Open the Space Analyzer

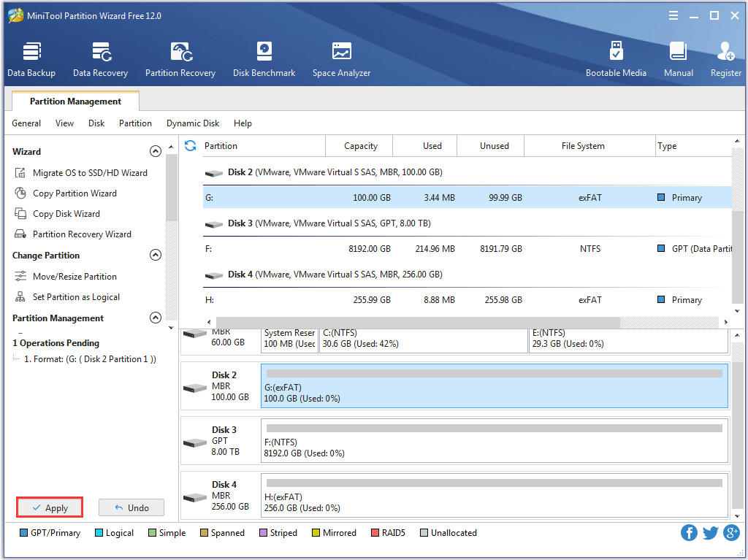[342, 60]
